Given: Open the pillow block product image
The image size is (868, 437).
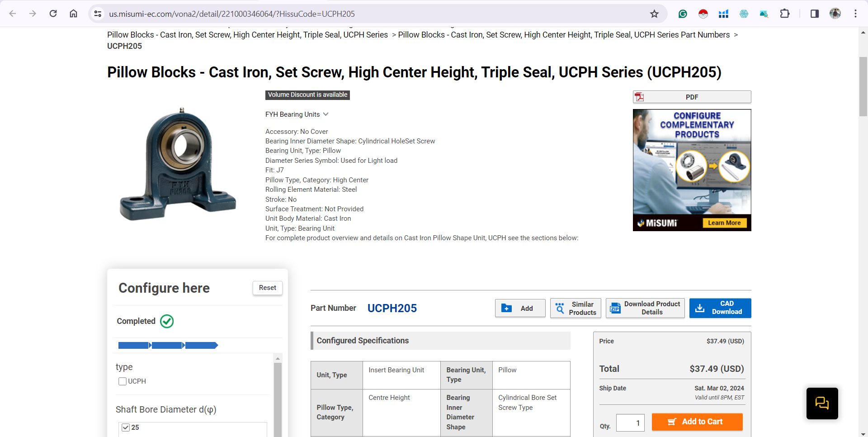Looking at the screenshot, I should 178,165.
